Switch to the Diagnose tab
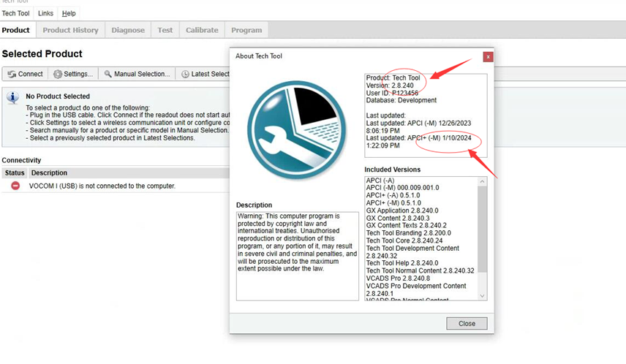This screenshot has width=626, height=364. point(128,30)
